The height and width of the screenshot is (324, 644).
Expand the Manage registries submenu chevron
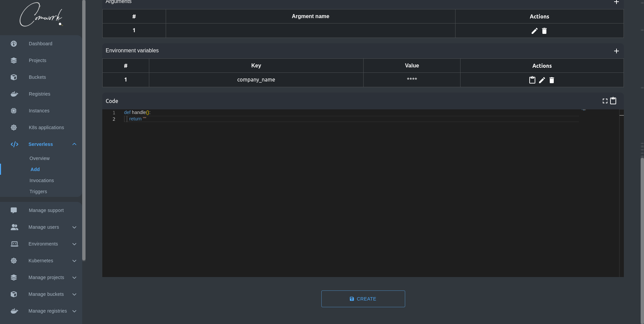pos(74,311)
